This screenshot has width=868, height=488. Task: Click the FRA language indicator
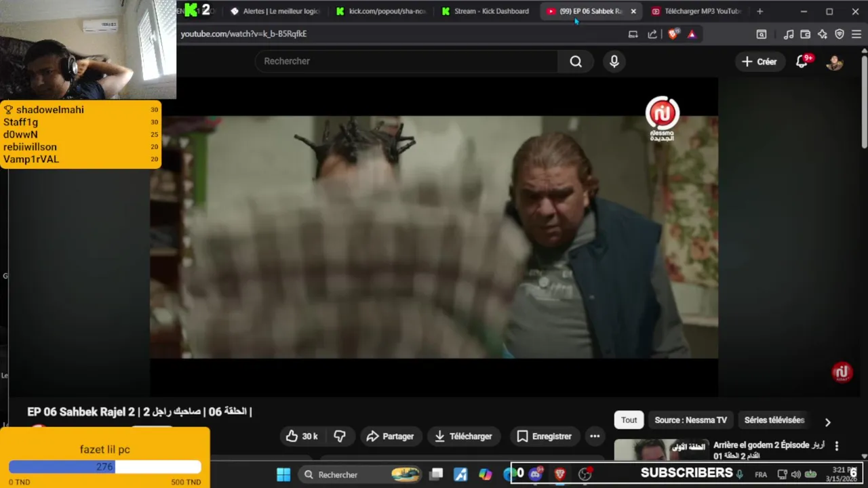pos(761,474)
